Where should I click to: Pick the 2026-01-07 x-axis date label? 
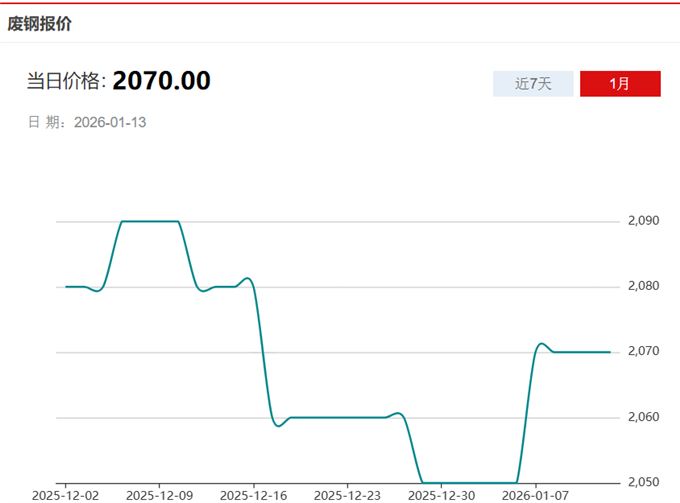point(534,495)
